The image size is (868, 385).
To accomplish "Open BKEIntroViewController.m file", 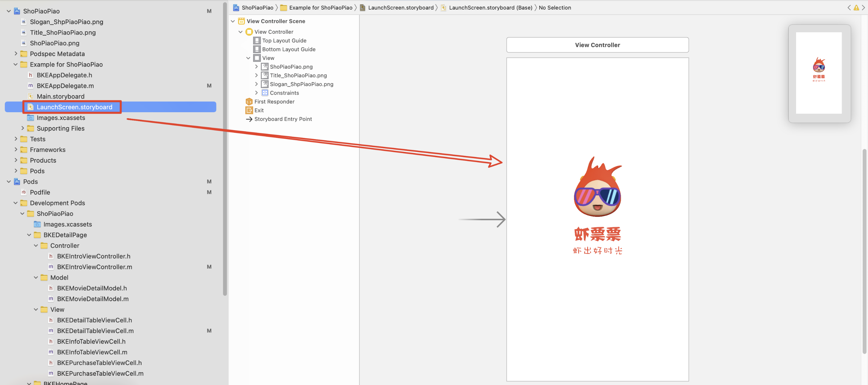I will click(95, 267).
